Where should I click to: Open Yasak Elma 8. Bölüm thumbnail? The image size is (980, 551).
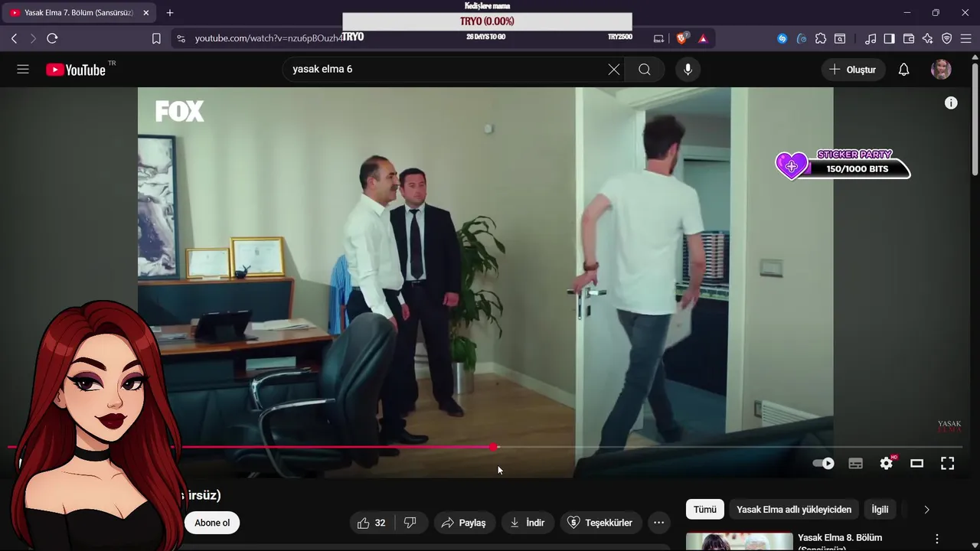(740, 541)
